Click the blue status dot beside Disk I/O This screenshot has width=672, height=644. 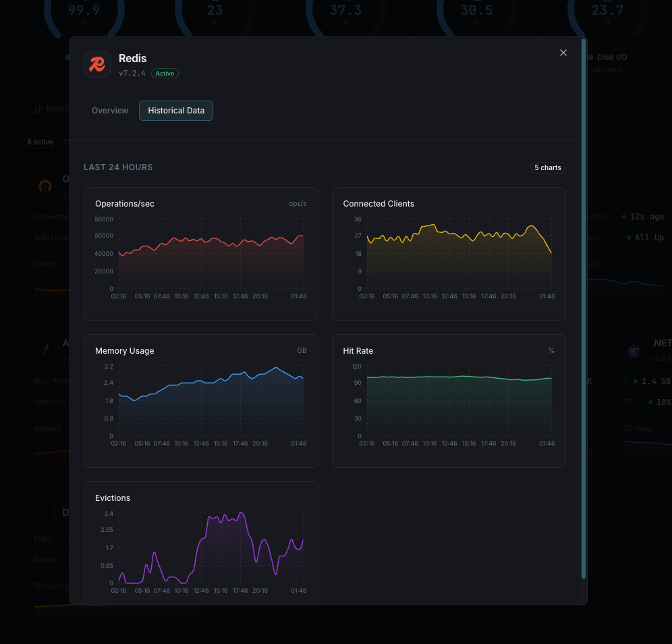click(591, 57)
